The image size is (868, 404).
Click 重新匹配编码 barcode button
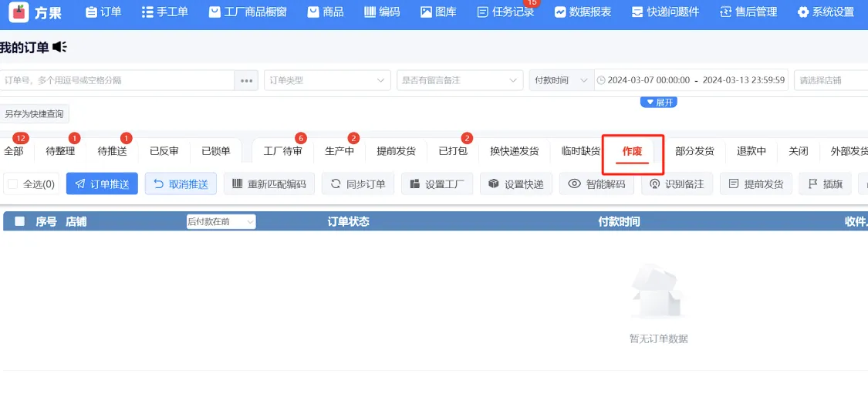269,183
